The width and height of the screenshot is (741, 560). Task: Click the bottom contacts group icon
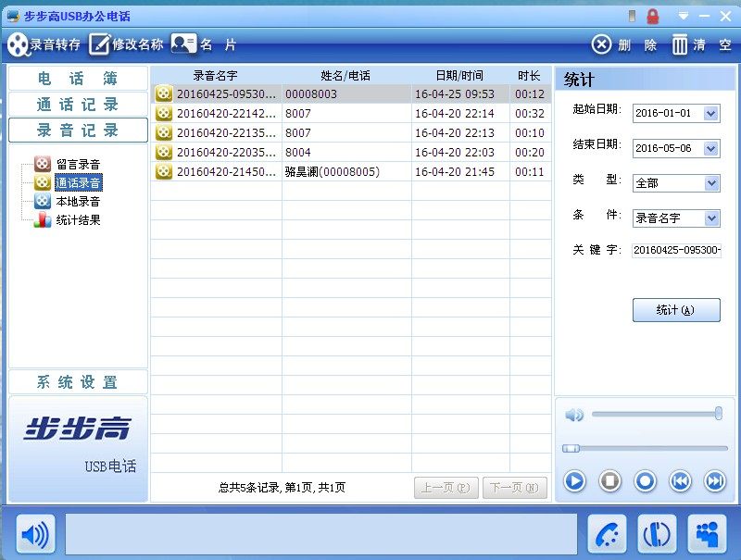click(707, 534)
